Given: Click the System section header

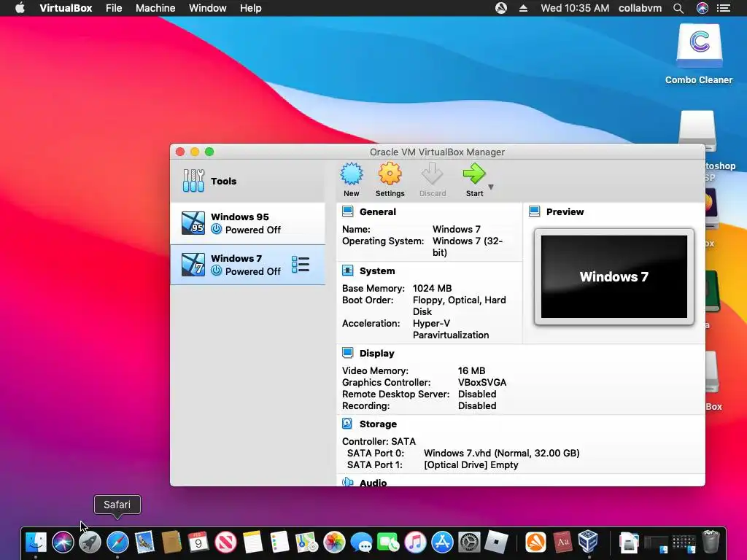Looking at the screenshot, I should pos(377,271).
